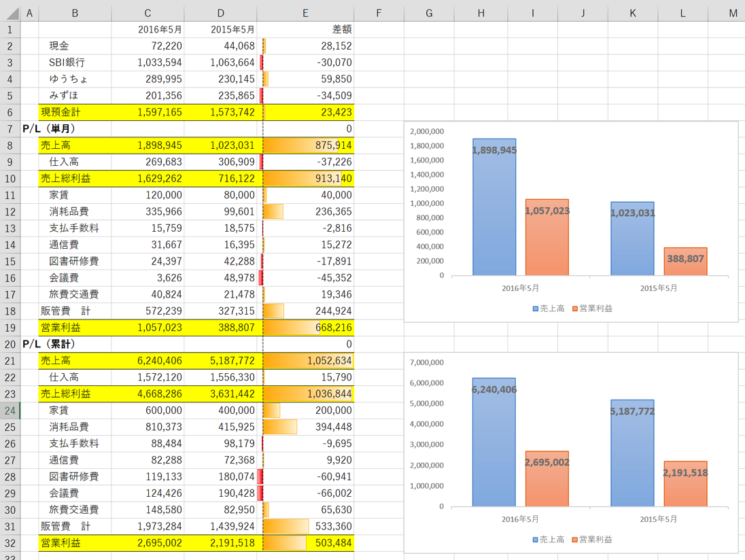Viewport: 745px width, 560px height.
Task: Click the orange 388,807 bar in top chart
Action: pyautogui.click(x=685, y=261)
